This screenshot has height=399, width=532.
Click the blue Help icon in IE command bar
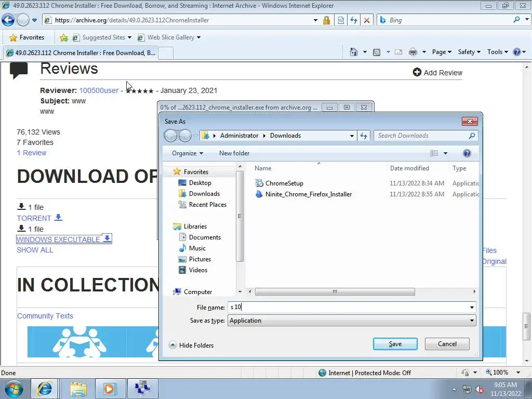(517, 52)
